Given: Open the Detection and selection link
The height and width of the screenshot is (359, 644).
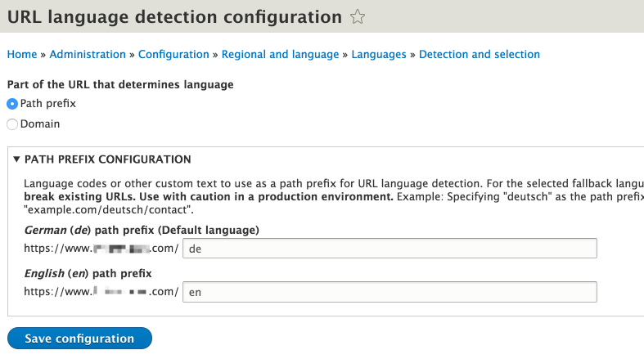Looking at the screenshot, I should (480, 54).
